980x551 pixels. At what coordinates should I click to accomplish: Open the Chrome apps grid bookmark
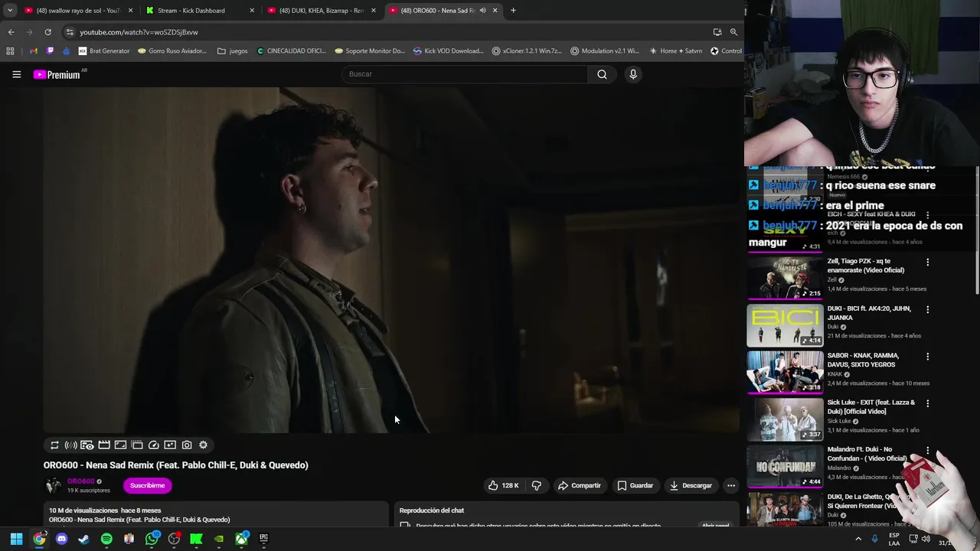click(10, 51)
